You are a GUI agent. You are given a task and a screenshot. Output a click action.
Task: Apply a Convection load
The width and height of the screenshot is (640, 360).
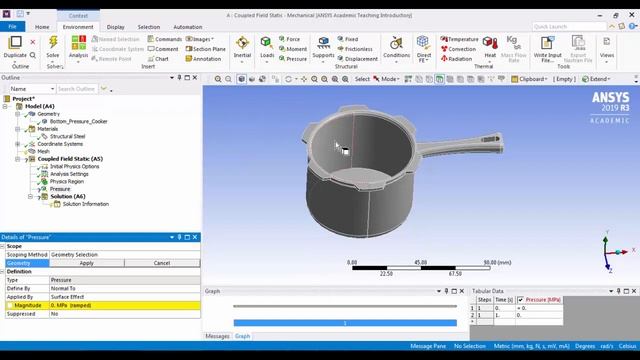[458, 49]
